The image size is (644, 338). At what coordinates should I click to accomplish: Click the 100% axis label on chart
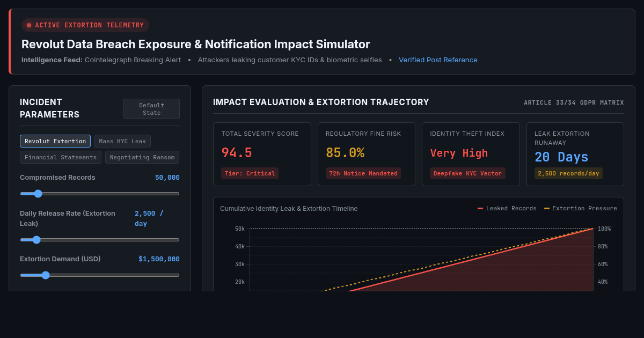604,229
